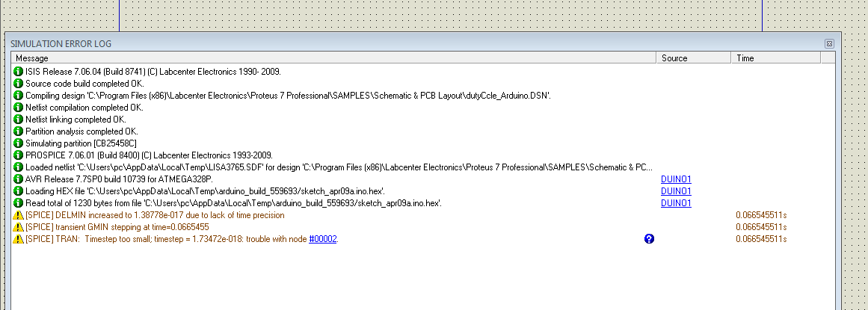Click the Source column header
Screen dimensions: 868x310
click(694, 58)
